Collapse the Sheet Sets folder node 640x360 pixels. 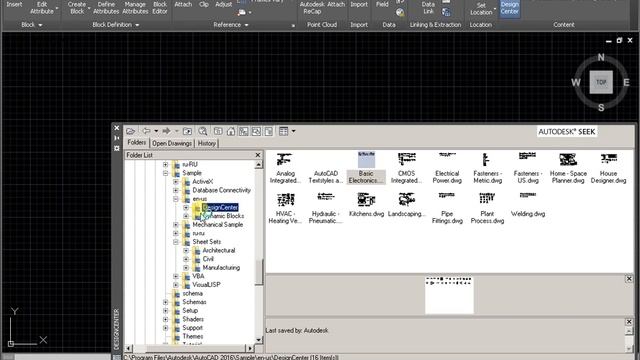176,242
